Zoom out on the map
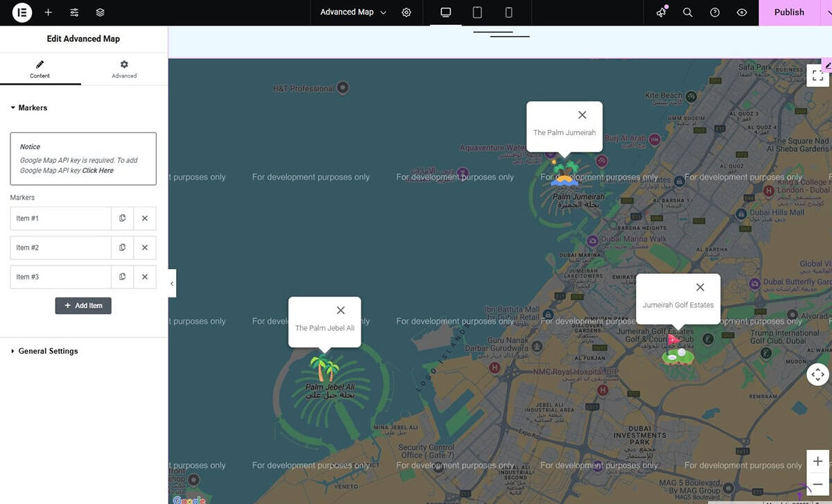 click(x=817, y=484)
